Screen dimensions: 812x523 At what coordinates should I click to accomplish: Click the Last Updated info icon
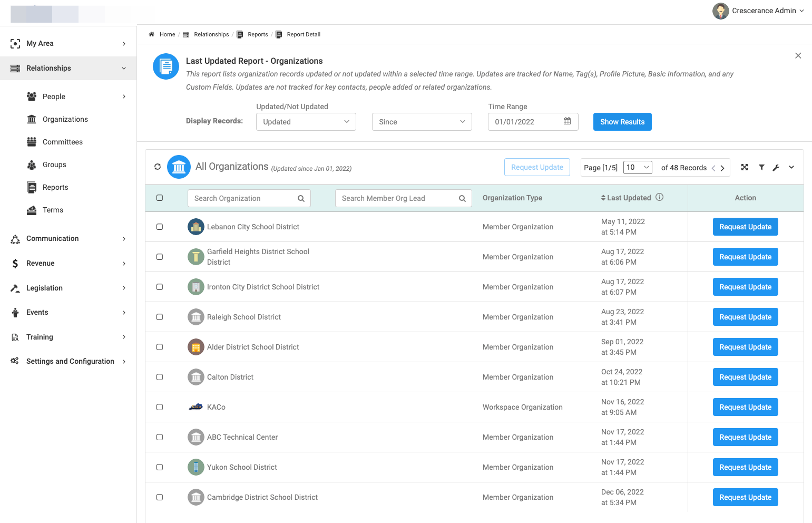660,197
